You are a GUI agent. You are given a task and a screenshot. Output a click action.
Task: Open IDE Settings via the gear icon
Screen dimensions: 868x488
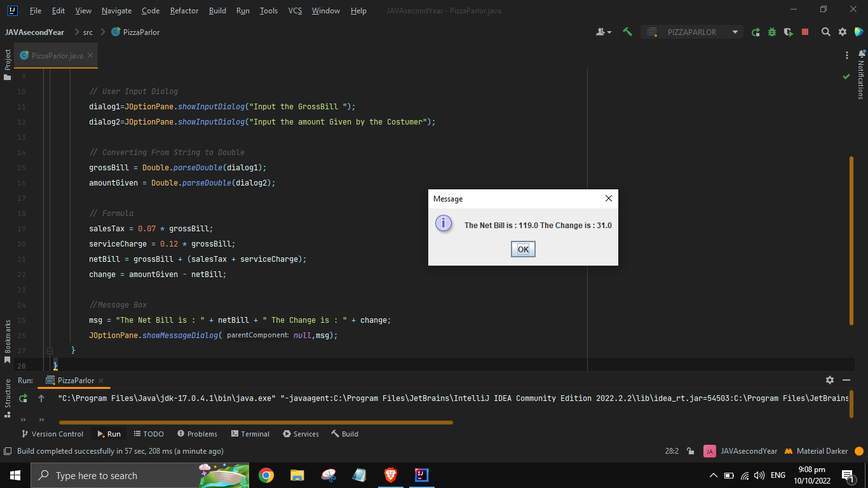(842, 32)
